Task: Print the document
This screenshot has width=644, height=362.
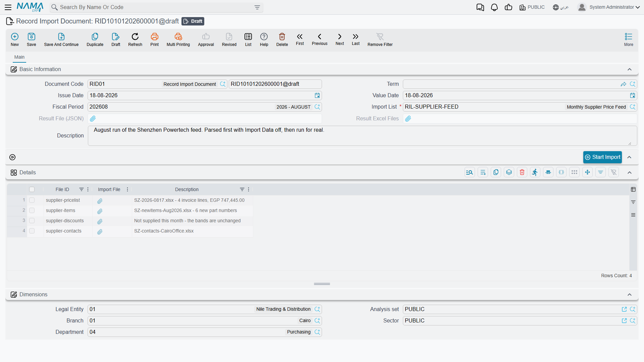Action: tap(155, 40)
